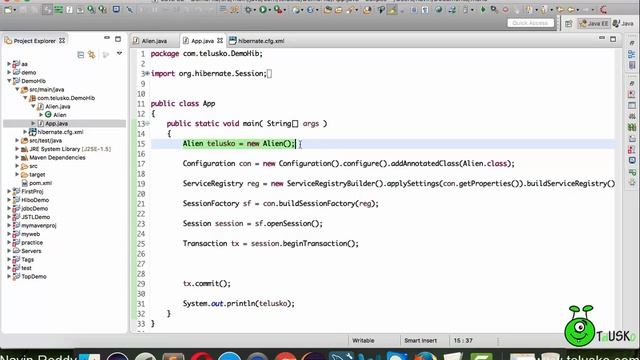This screenshot has height=360, width=640.
Task: Expand JRE System Library node
Action: [x=17, y=149]
